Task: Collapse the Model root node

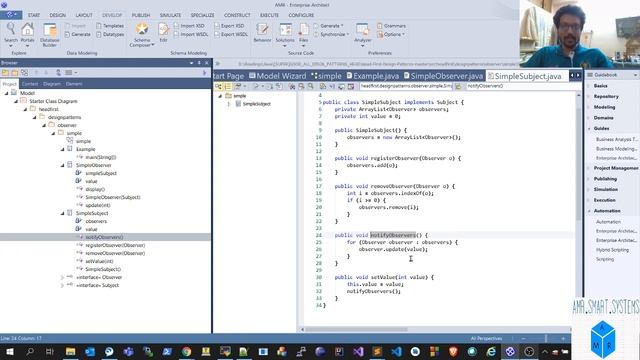Action: (x=6, y=93)
